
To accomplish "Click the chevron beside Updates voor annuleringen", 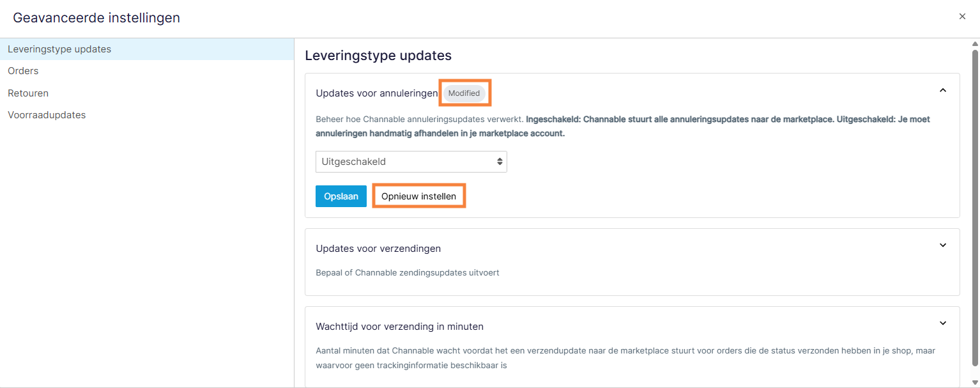I will pos(942,91).
